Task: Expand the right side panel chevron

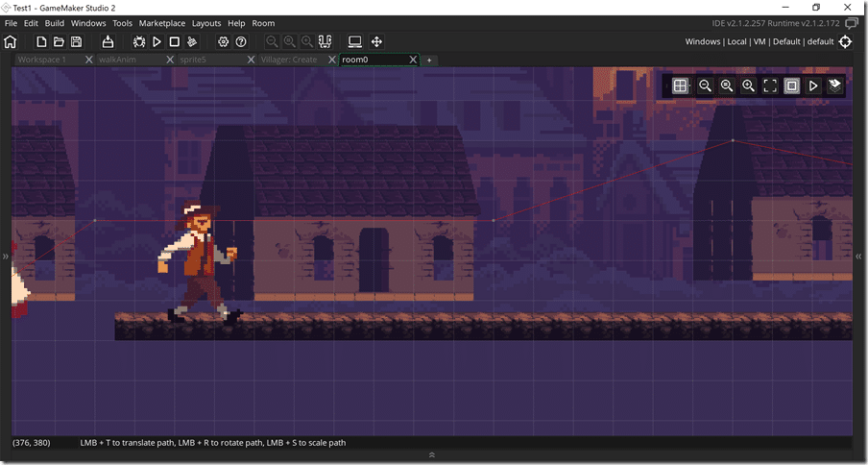Action: click(x=858, y=256)
